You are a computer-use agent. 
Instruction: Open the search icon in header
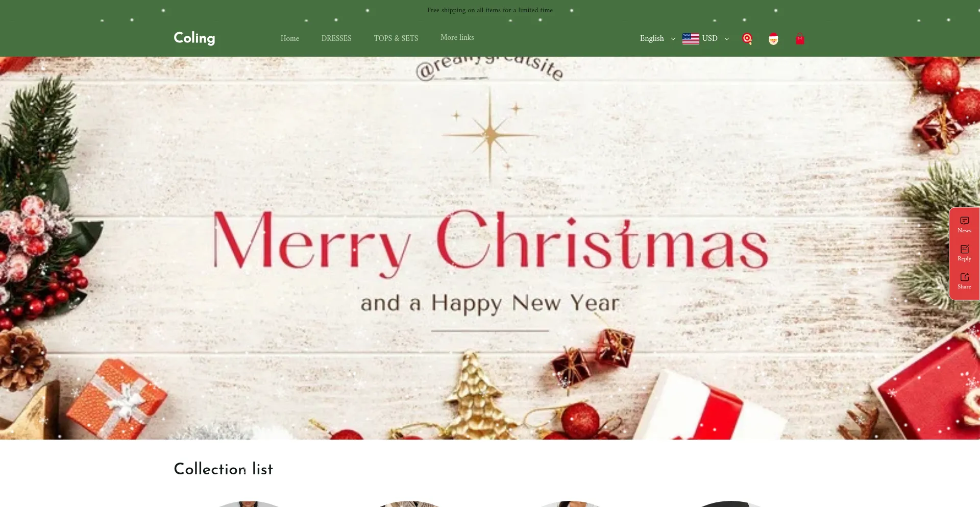[x=747, y=39]
